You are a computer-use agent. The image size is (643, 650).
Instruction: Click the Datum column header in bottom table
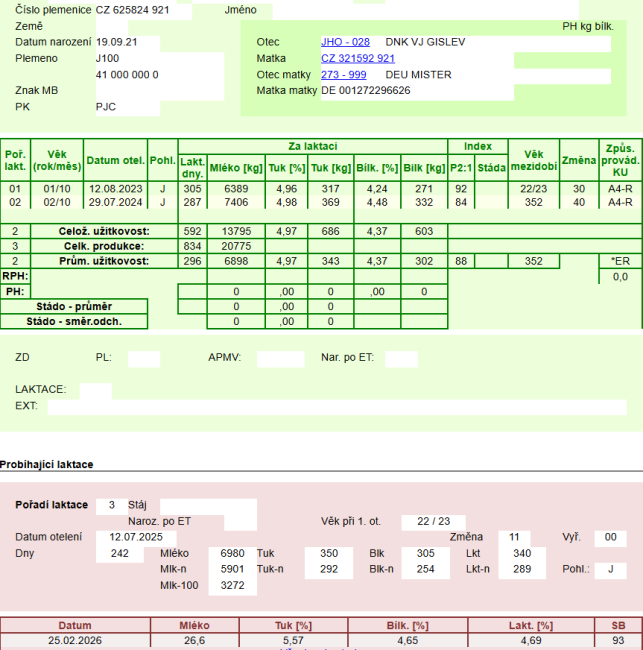75,625
